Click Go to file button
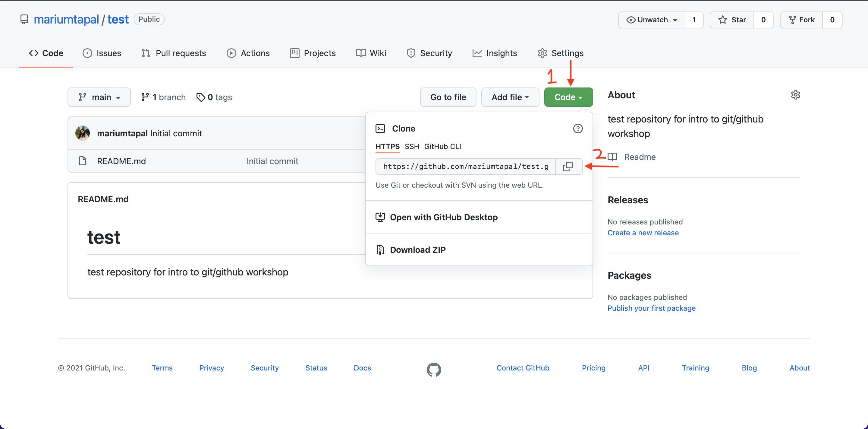 point(448,97)
